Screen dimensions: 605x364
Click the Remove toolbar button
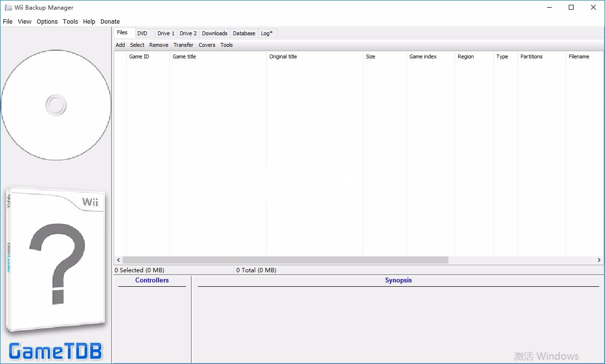[158, 45]
